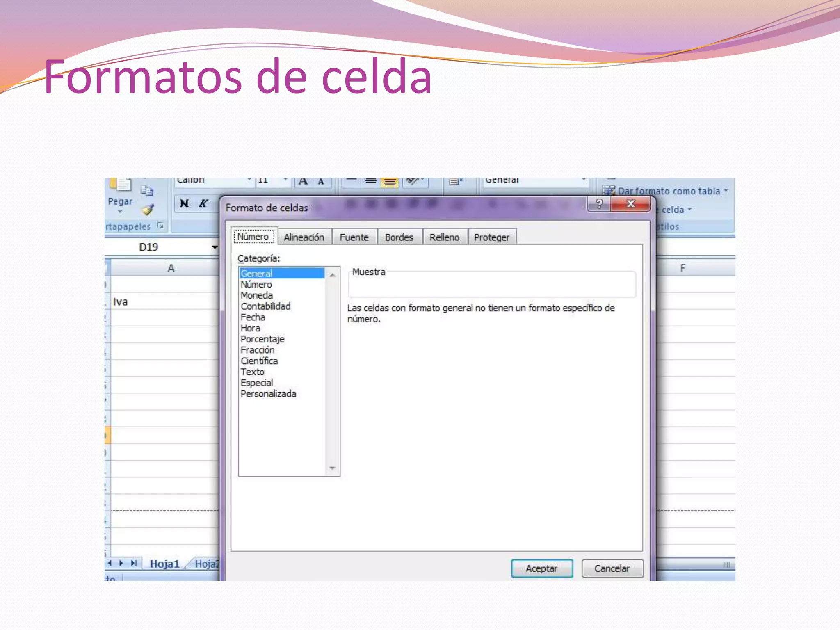Open the dialog help question mark
840x630 pixels.
[599, 204]
